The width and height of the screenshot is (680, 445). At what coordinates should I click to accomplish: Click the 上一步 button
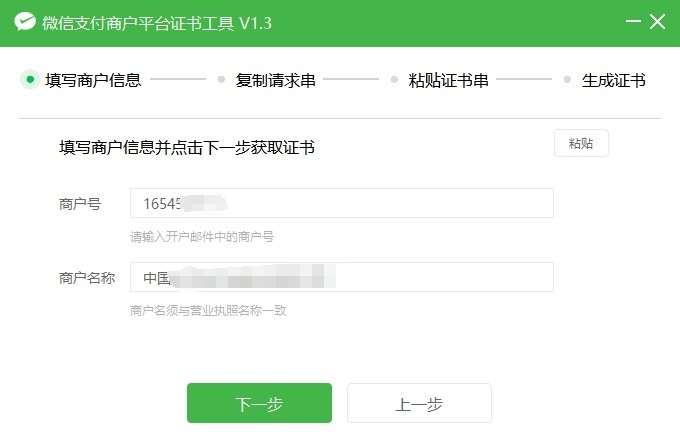tap(419, 403)
